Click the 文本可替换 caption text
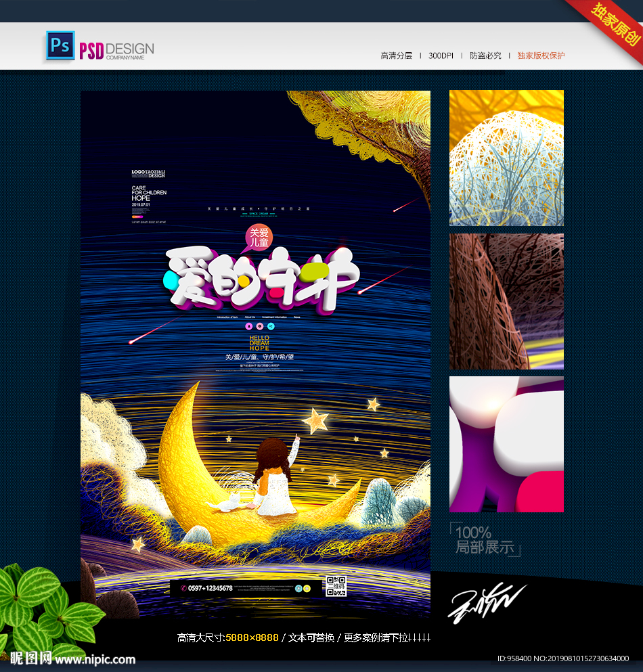 click(x=311, y=637)
